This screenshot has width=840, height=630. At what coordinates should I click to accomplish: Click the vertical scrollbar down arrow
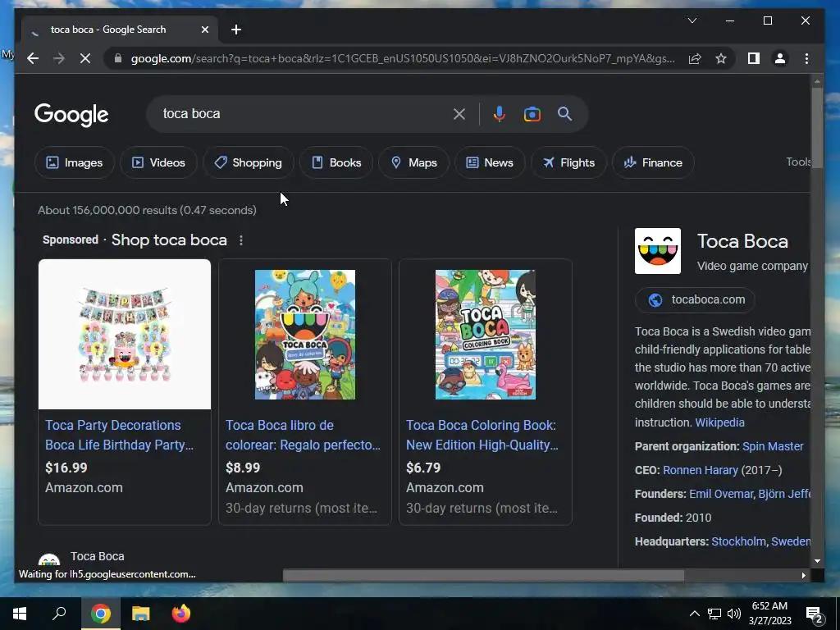(x=817, y=561)
